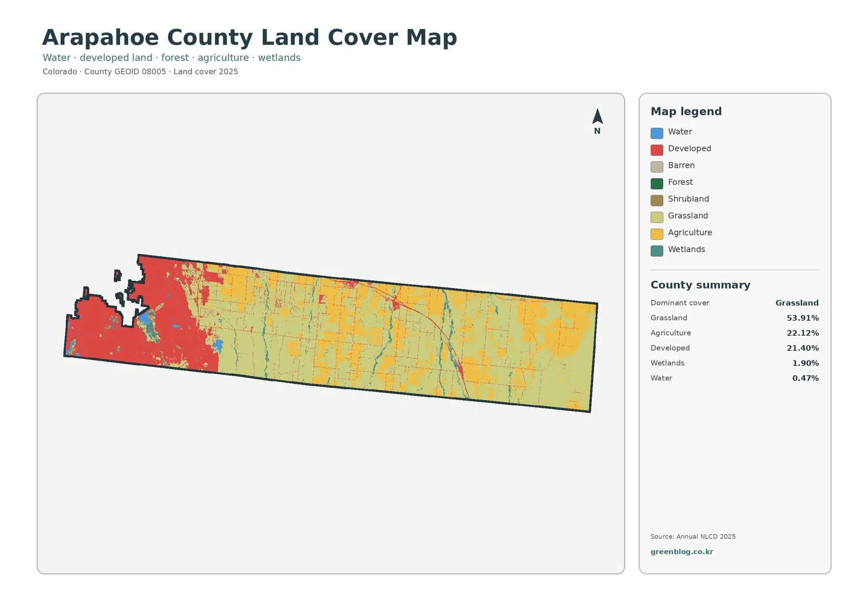Click the Wetlands teal legend swatch
868x614 pixels.
point(657,251)
